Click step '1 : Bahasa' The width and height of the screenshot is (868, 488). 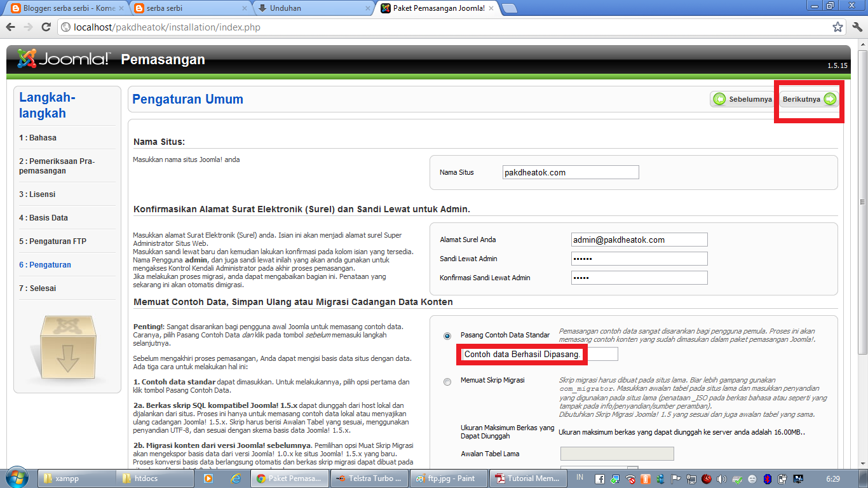pyautogui.click(x=37, y=138)
